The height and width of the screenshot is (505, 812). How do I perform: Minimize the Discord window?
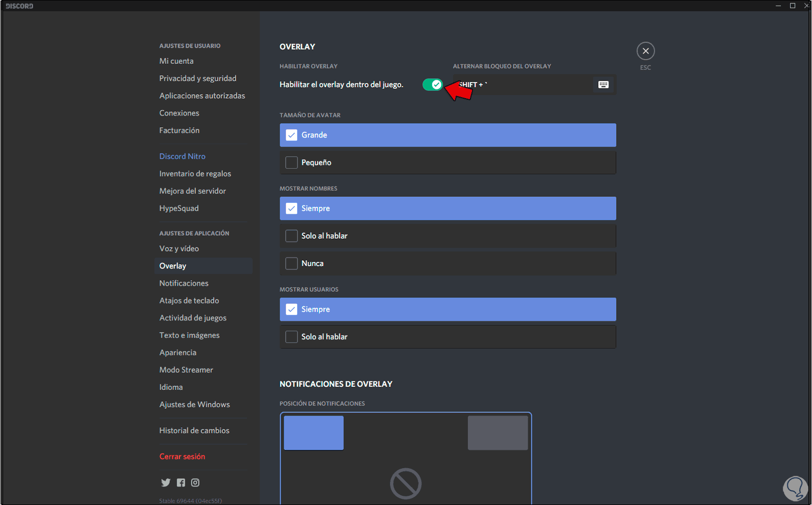pos(778,6)
